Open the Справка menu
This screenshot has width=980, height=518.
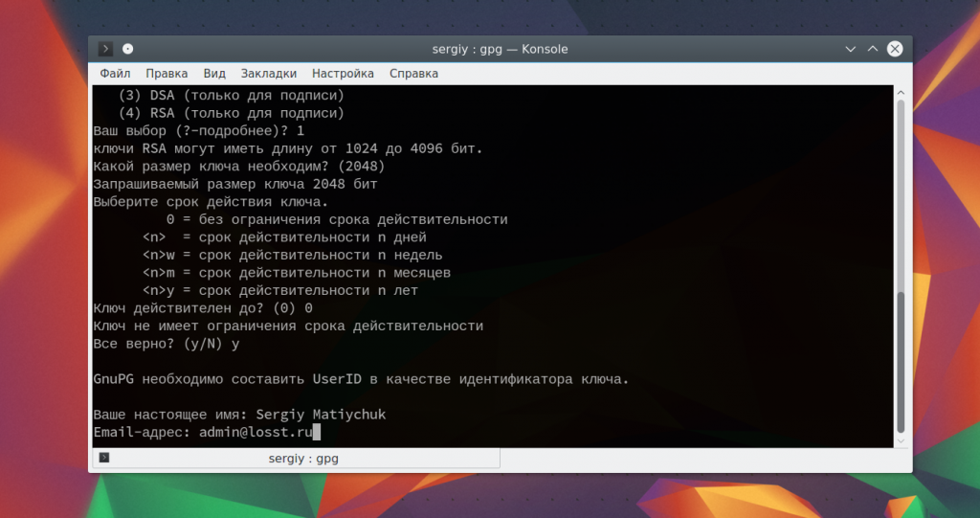(x=413, y=74)
